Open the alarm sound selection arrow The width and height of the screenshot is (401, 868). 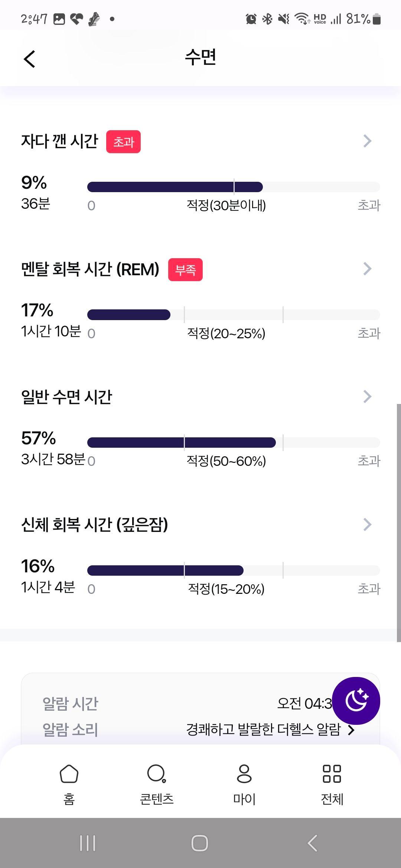[x=351, y=730]
